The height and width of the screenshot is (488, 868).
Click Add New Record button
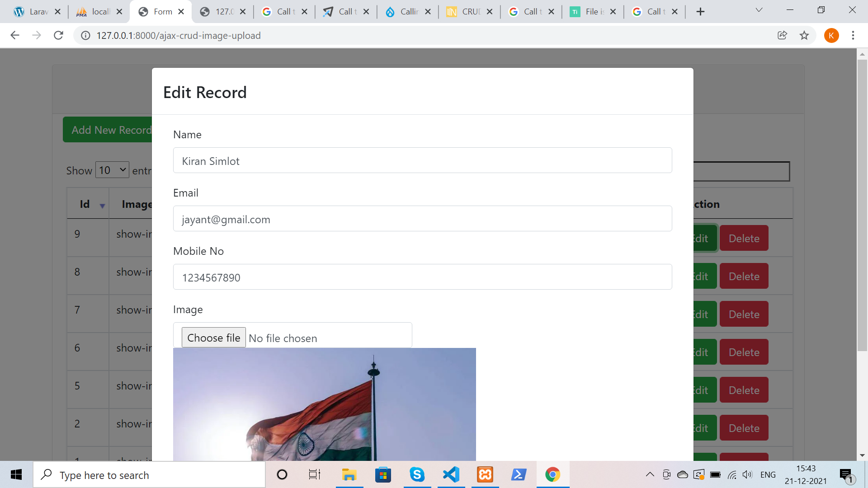[x=108, y=130]
